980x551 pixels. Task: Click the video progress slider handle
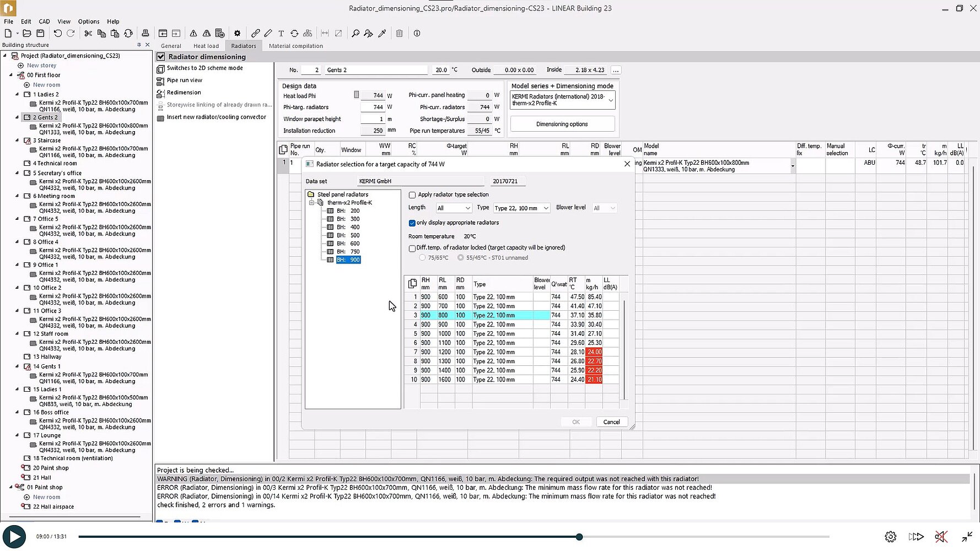click(579, 537)
